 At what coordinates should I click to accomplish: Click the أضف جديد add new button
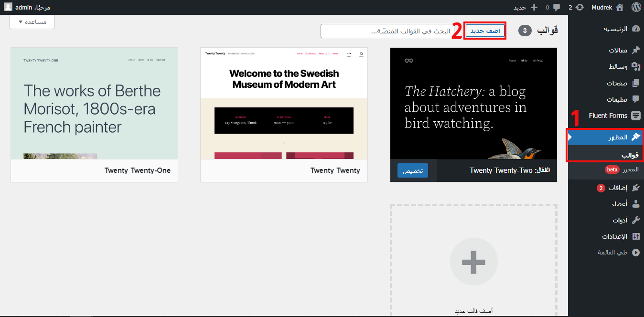click(485, 31)
